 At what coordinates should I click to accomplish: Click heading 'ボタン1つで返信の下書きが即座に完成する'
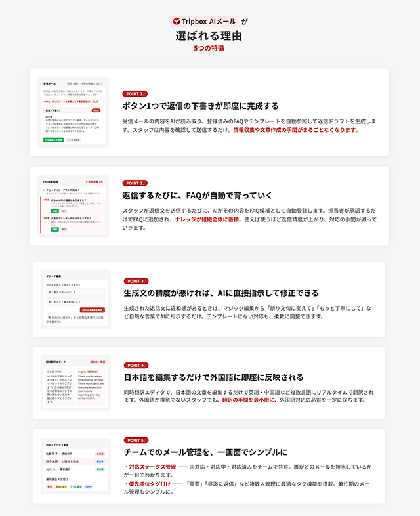[x=200, y=106]
